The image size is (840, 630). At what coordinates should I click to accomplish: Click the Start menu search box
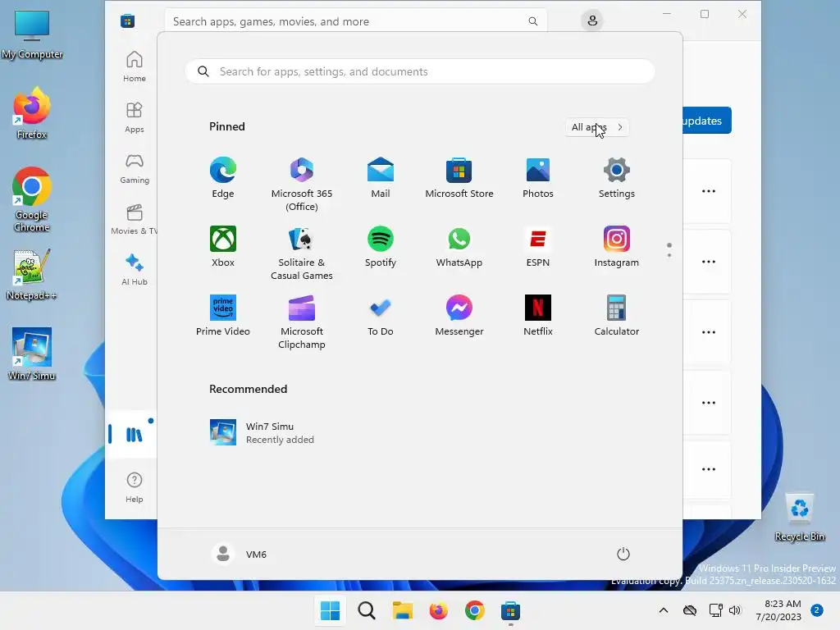point(420,72)
